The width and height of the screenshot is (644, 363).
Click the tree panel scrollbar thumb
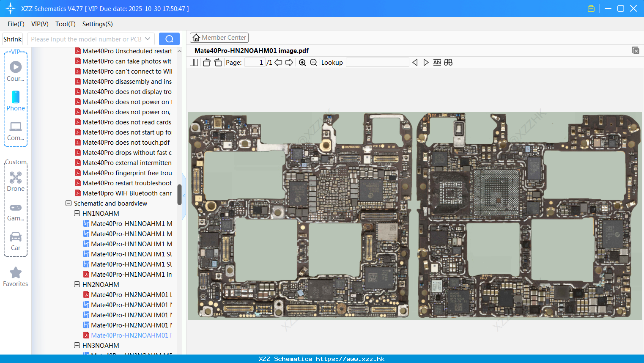[179, 195]
